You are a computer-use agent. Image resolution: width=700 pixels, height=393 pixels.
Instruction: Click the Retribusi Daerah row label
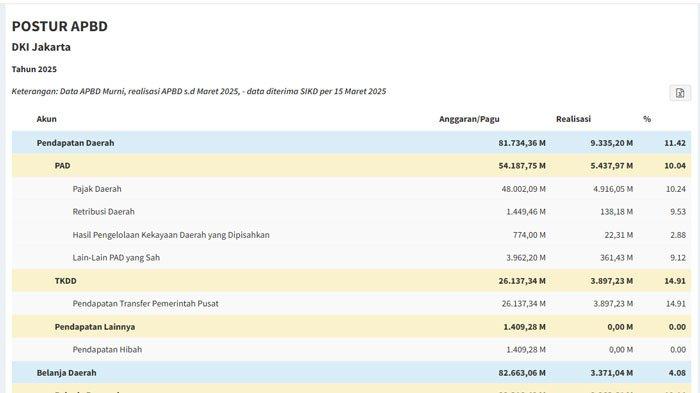pyautogui.click(x=104, y=212)
